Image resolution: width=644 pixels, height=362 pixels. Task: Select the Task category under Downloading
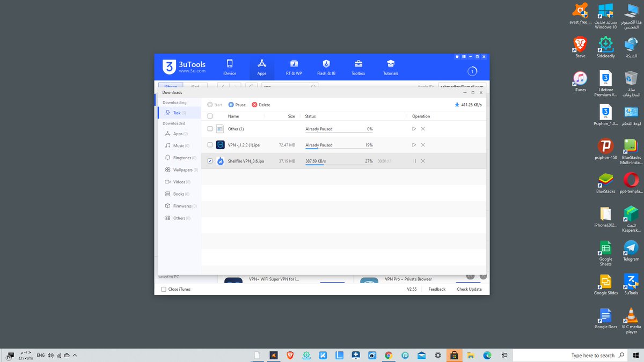[x=179, y=113]
